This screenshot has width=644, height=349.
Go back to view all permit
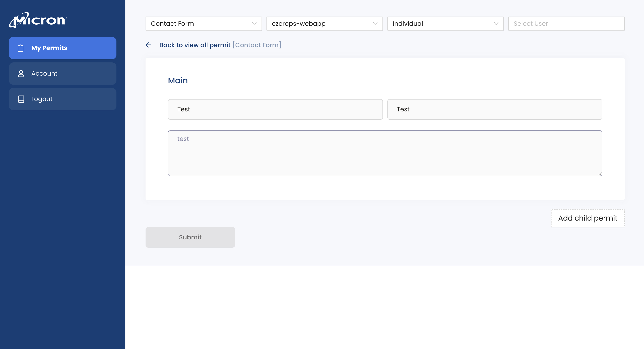(195, 45)
